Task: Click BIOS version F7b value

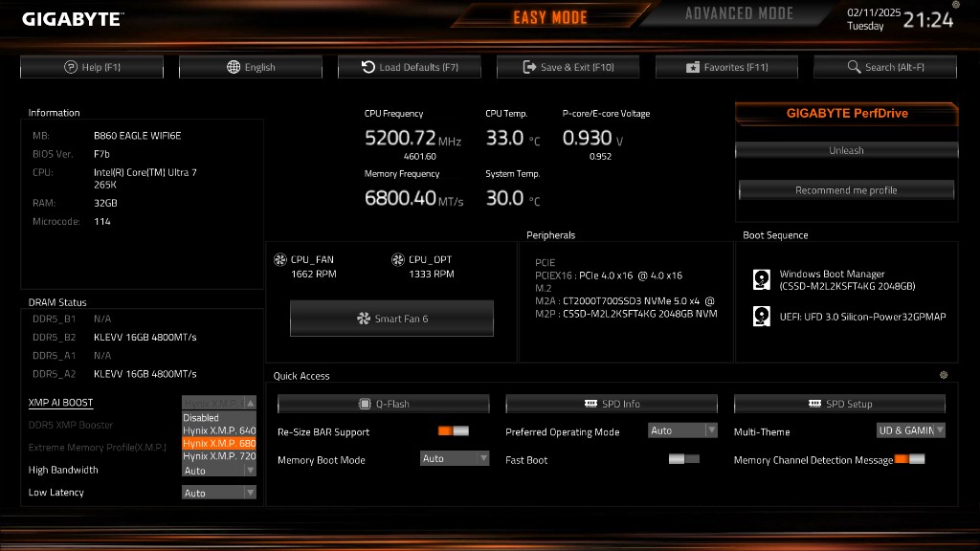Action: (101, 154)
